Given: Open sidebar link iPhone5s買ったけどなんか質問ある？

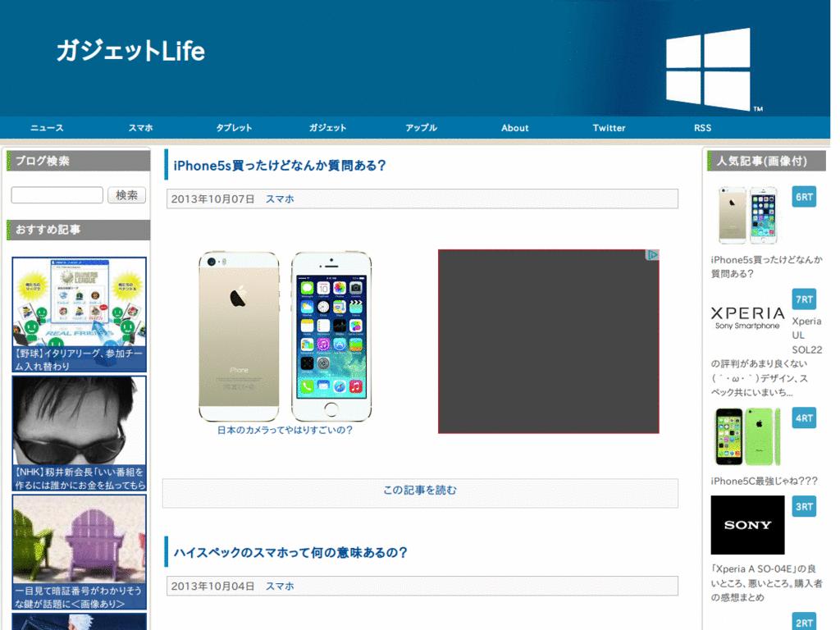Looking at the screenshot, I should coord(767,267).
